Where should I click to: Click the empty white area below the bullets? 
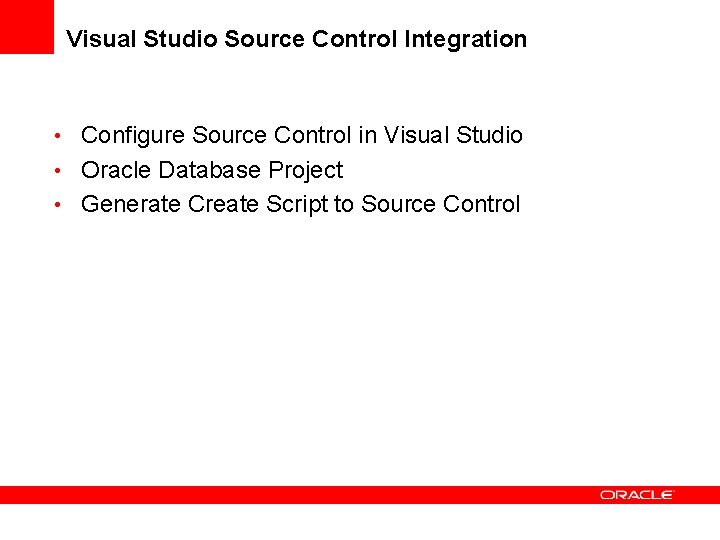tap(360, 350)
